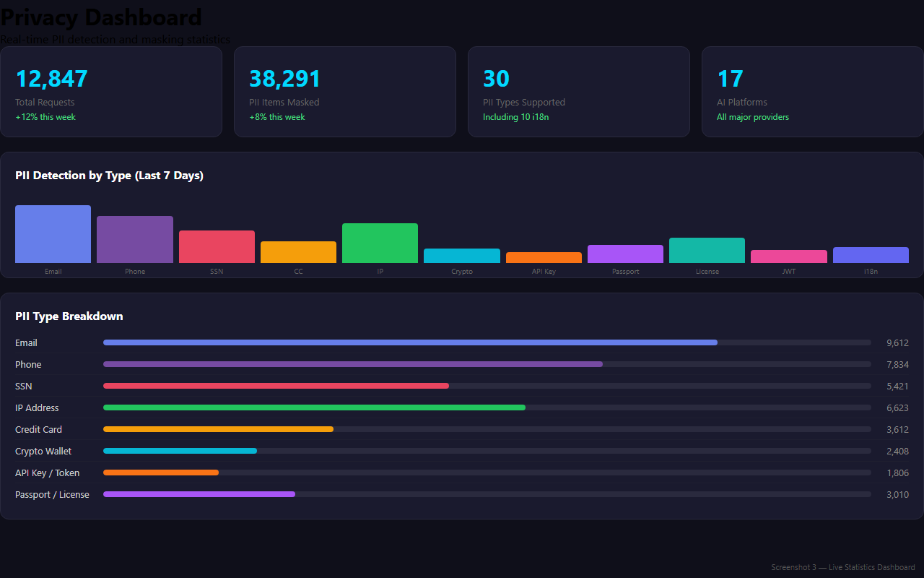Click the License bar in the chart
The width and height of the screenshot is (924, 578).
tap(707, 250)
